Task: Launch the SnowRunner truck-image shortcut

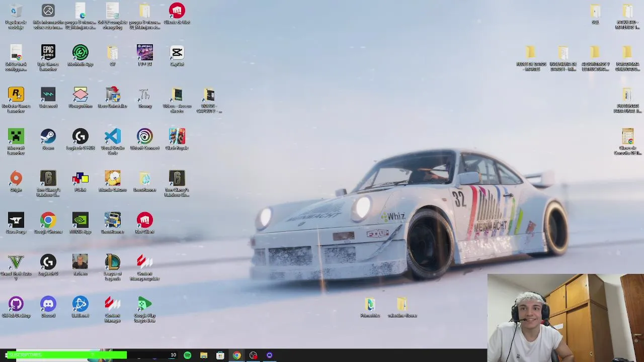Action: (x=112, y=224)
